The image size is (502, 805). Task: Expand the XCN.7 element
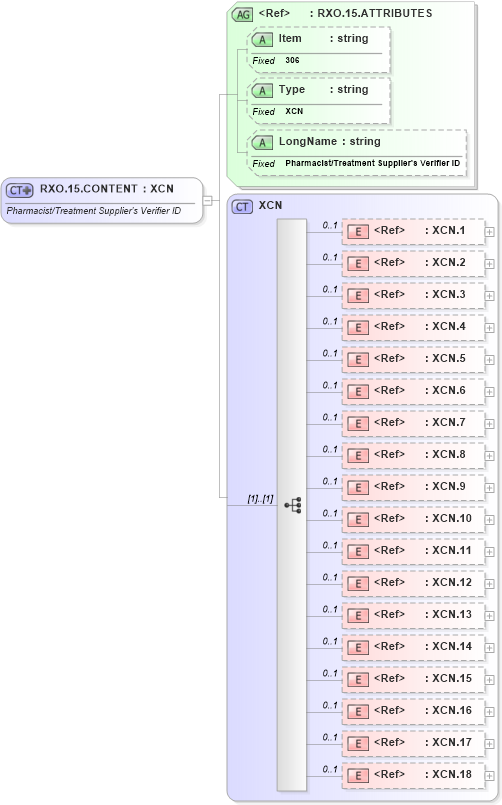(489, 424)
